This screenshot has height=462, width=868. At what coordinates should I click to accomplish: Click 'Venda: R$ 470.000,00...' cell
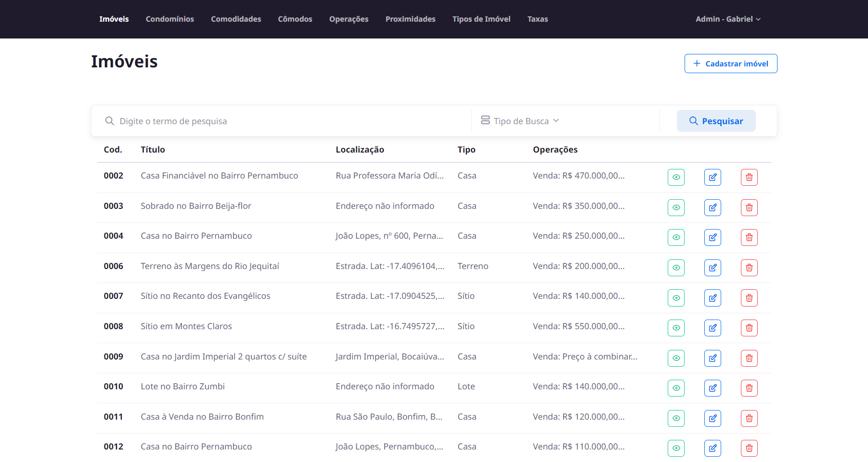[x=579, y=176]
